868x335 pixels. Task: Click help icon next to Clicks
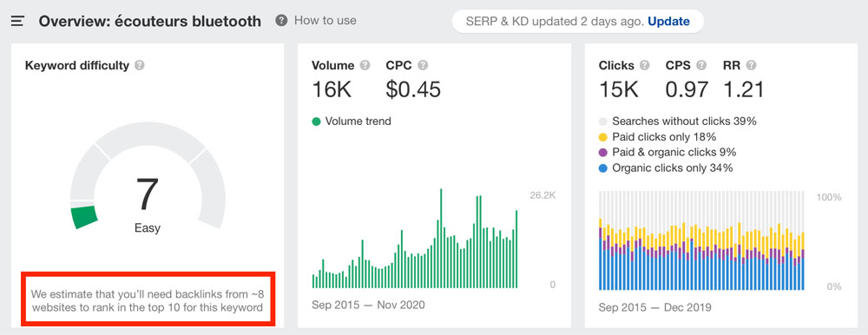tap(644, 65)
